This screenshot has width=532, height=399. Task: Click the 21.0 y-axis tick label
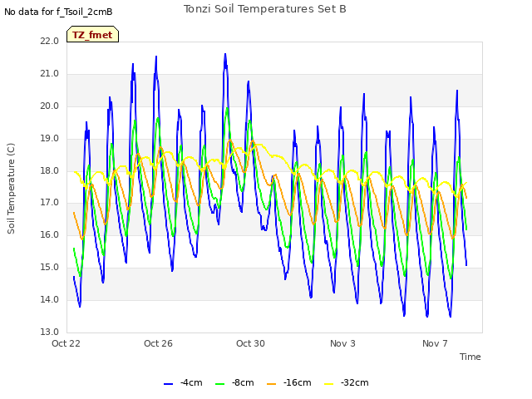pos(50,74)
